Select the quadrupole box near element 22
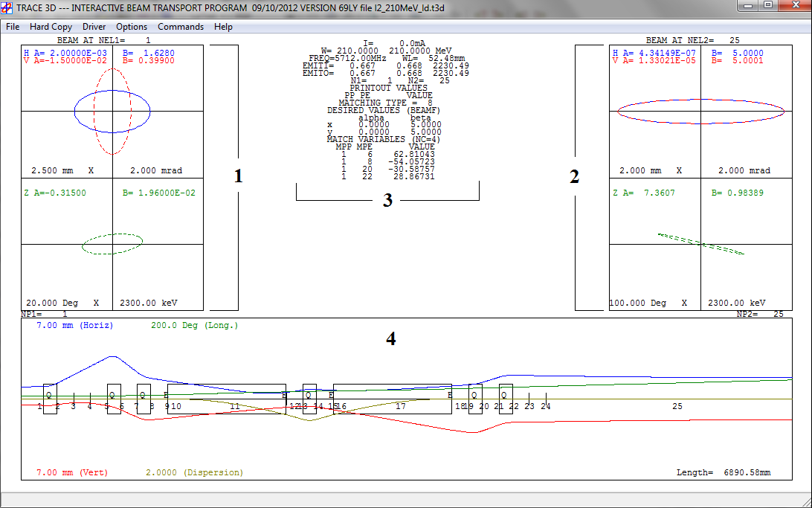 tap(506, 399)
